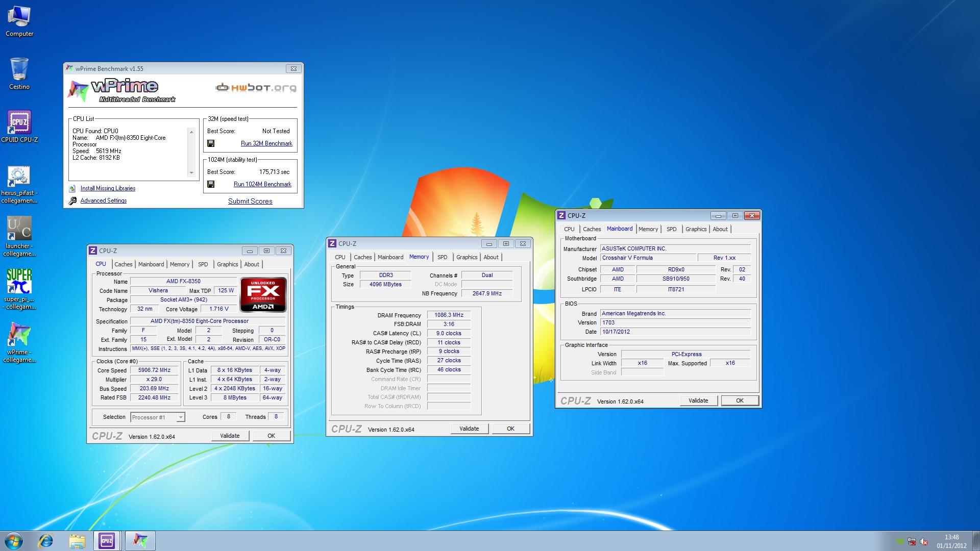
Task: Select the Graphics tab in the CPU window
Action: click(x=227, y=264)
